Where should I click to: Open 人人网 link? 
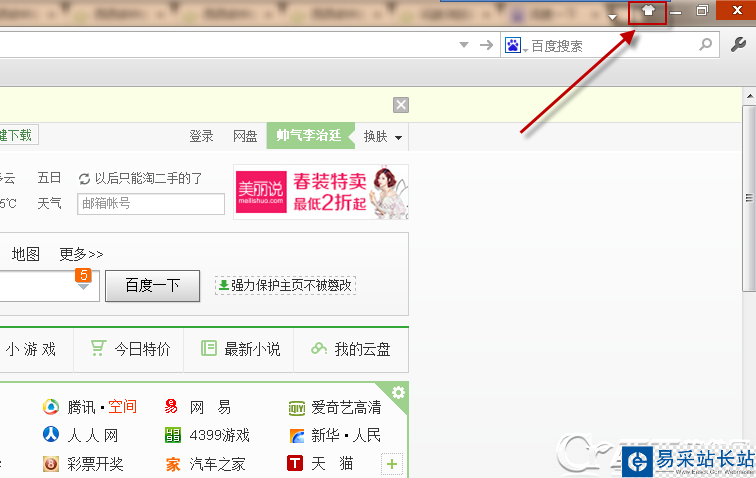[93, 436]
